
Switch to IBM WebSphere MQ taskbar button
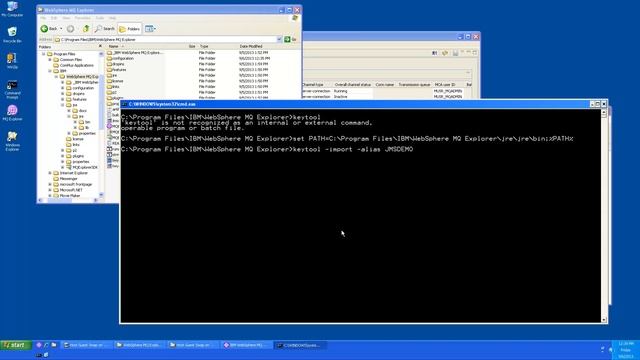pos(246,345)
